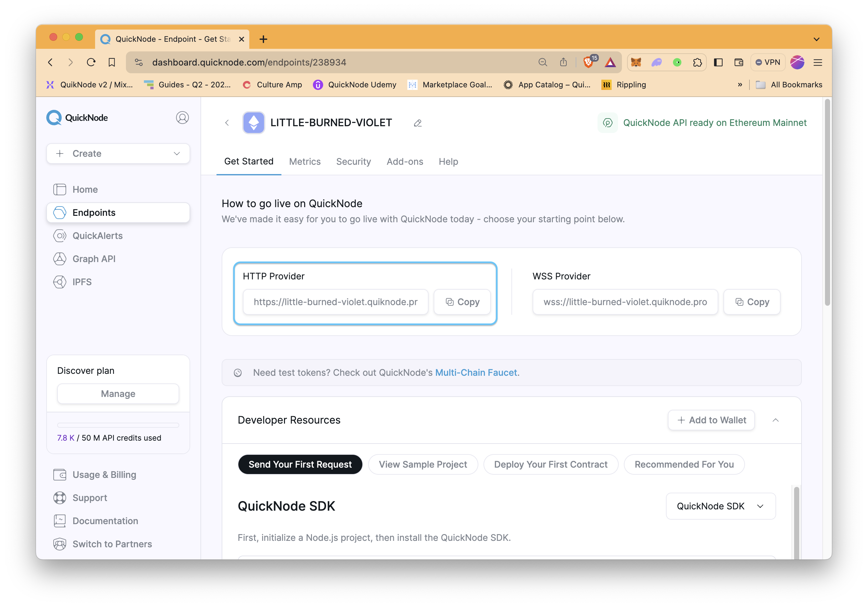Click the API ready status icon
The height and width of the screenshot is (607, 868).
click(x=607, y=122)
